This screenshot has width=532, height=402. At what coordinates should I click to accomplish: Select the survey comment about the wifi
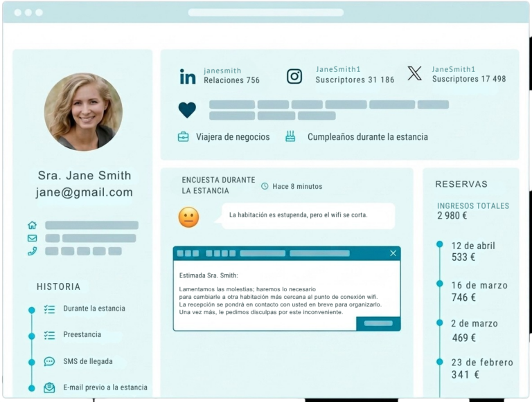tap(299, 215)
